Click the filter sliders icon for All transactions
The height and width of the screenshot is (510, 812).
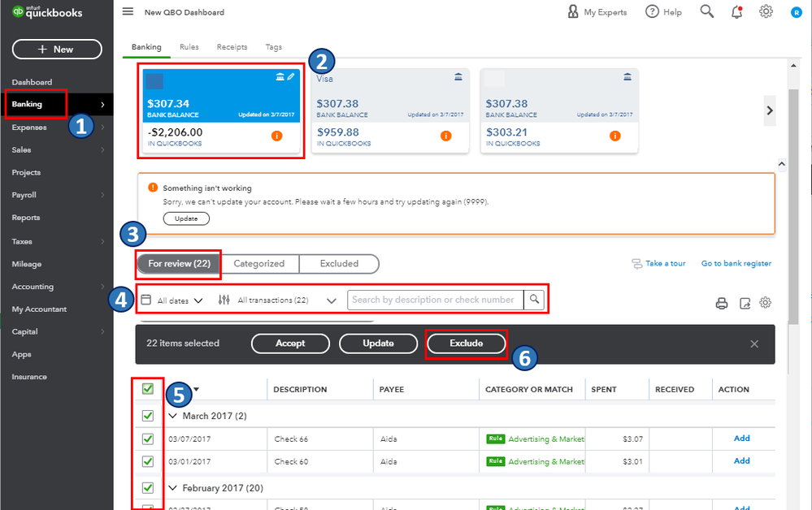tap(224, 300)
